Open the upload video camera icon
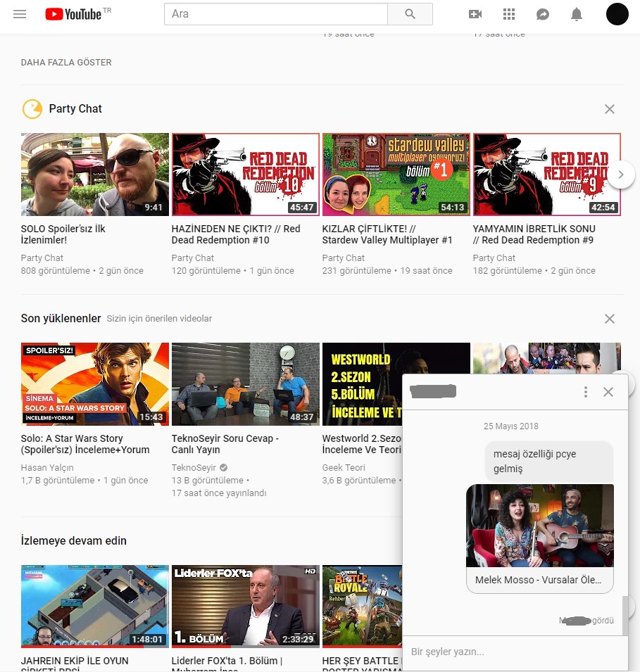The width and height of the screenshot is (640, 672). click(x=475, y=14)
